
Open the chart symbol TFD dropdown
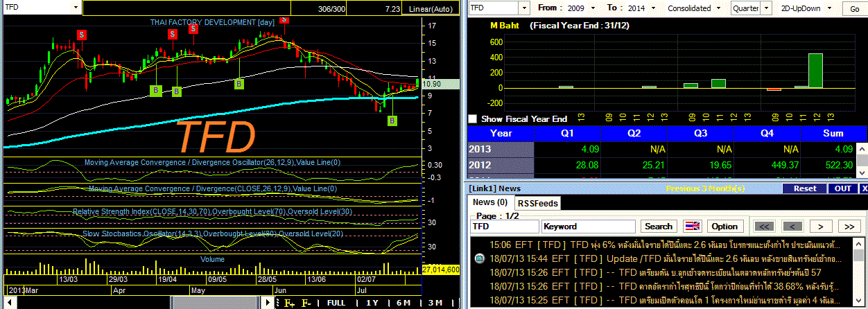click(x=75, y=8)
